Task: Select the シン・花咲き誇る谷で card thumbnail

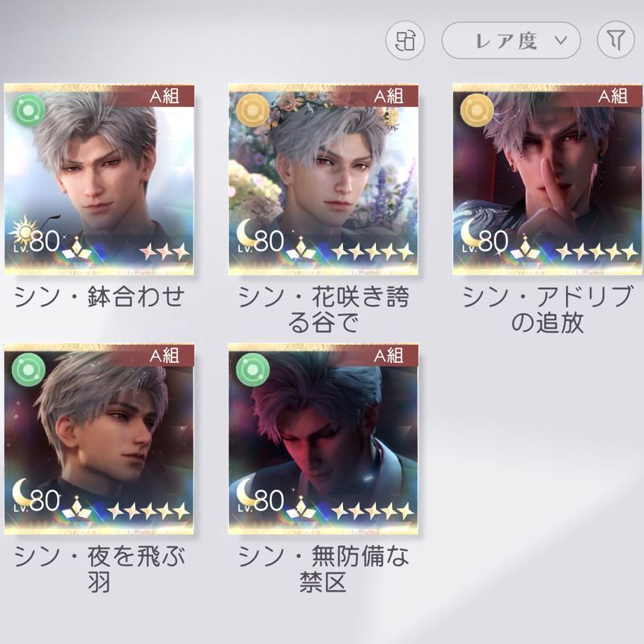Action: pyautogui.click(x=324, y=180)
